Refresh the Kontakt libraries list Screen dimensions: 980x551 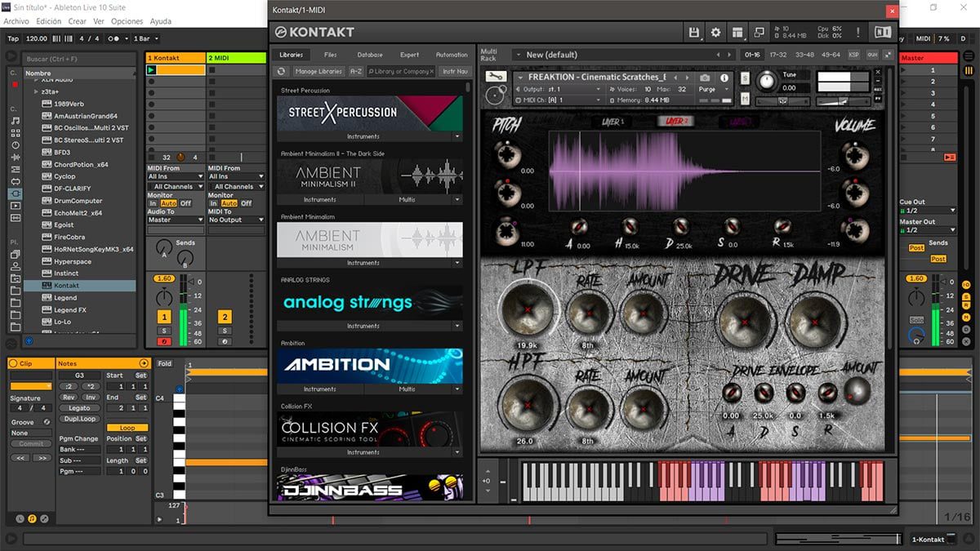[281, 71]
